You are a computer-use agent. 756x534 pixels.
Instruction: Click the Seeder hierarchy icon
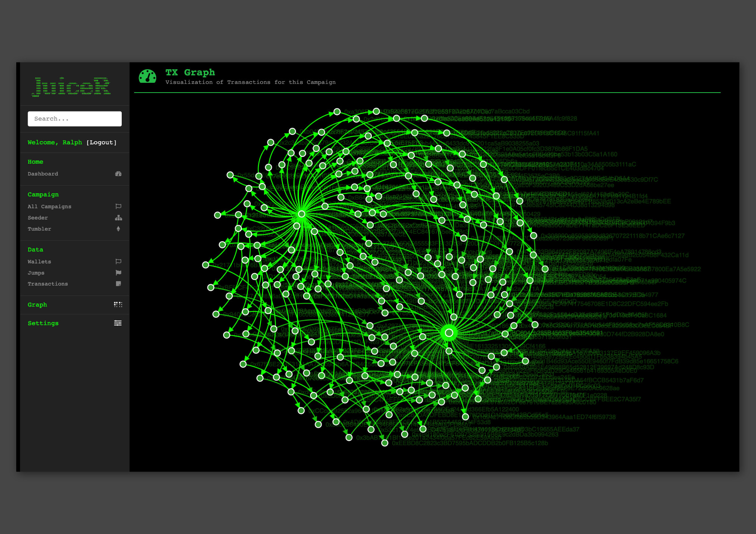tap(118, 218)
